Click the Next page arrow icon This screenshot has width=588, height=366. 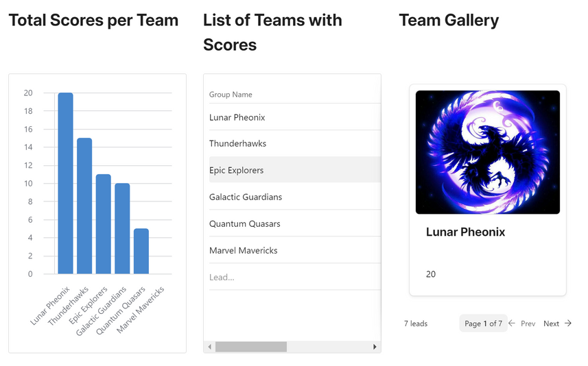[x=568, y=324]
